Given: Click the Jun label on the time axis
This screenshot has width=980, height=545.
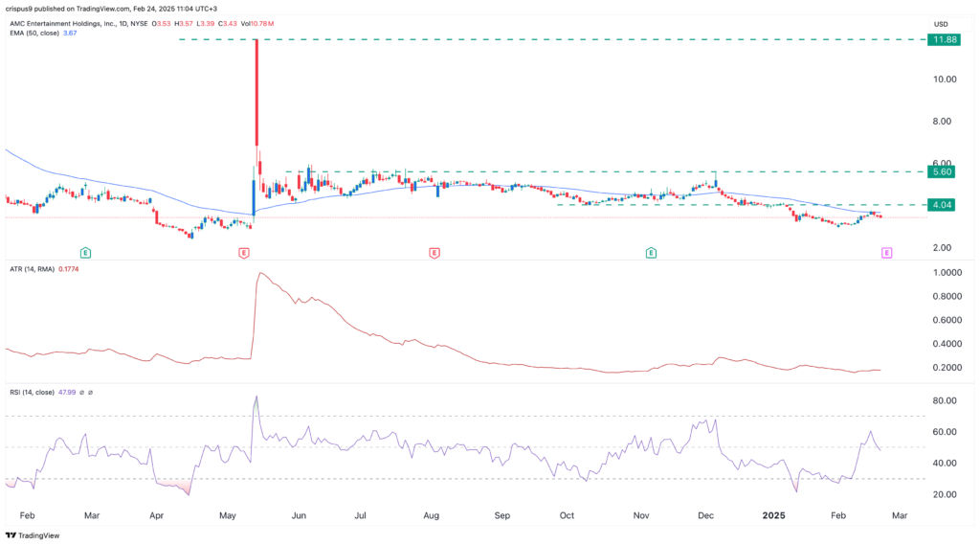Looking at the screenshot, I should (x=299, y=515).
